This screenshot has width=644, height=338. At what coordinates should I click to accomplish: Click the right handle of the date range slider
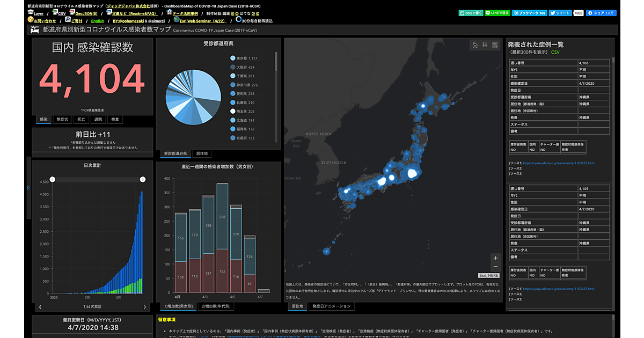tap(143, 179)
